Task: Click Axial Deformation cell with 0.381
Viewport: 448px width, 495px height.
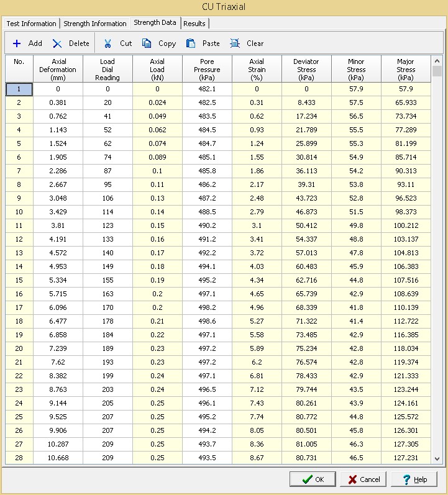Action: tap(58, 102)
